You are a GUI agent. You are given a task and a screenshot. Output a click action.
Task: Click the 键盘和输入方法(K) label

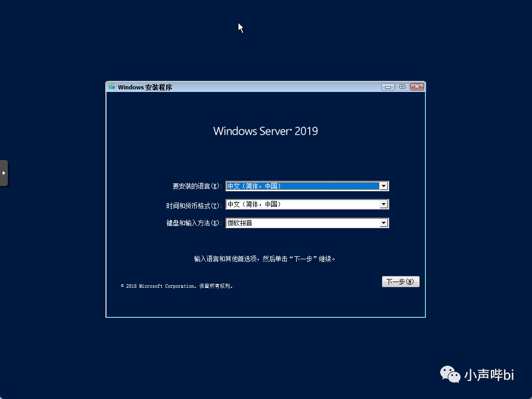point(194,223)
